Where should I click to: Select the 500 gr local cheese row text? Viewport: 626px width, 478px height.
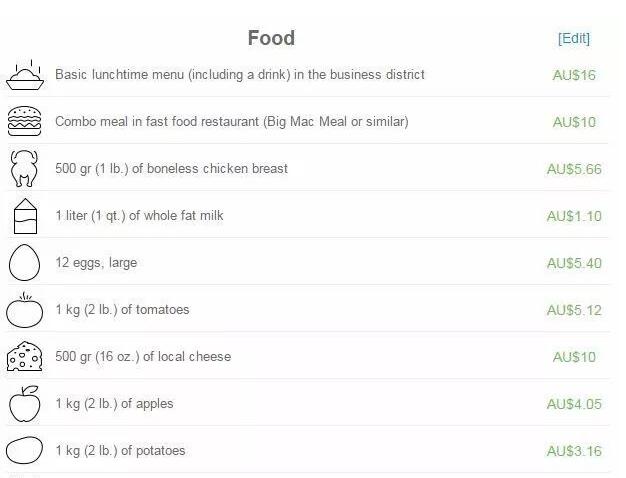click(143, 357)
